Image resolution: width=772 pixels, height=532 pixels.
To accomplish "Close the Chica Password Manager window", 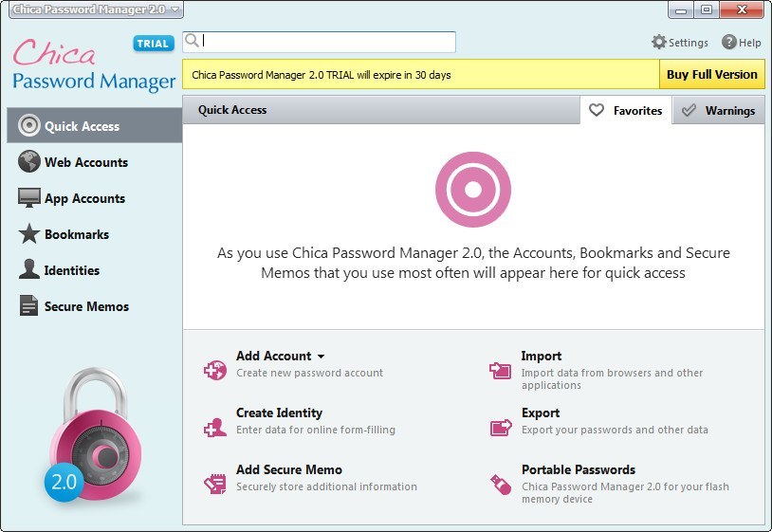I will click(x=742, y=9).
